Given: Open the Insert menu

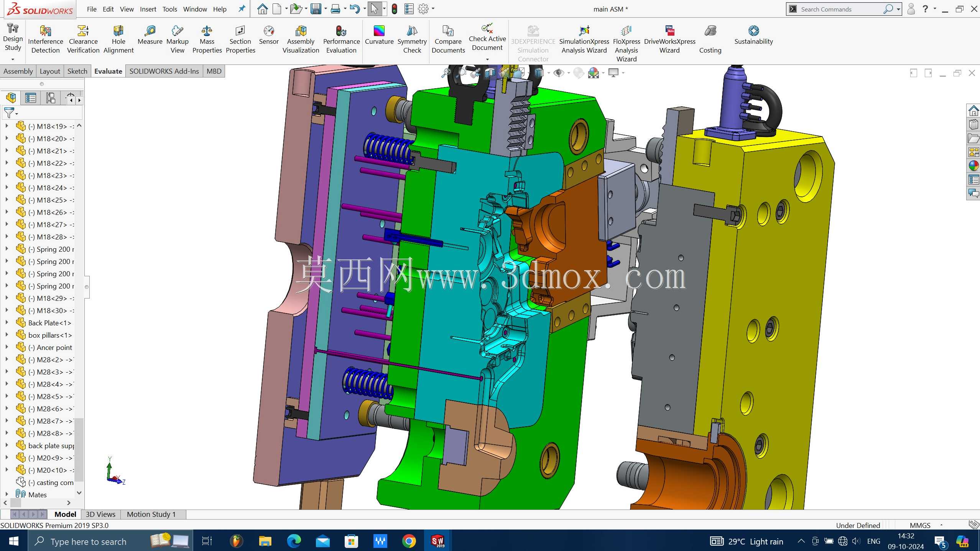Looking at the screenshot, I should click(x=148, y=9).
